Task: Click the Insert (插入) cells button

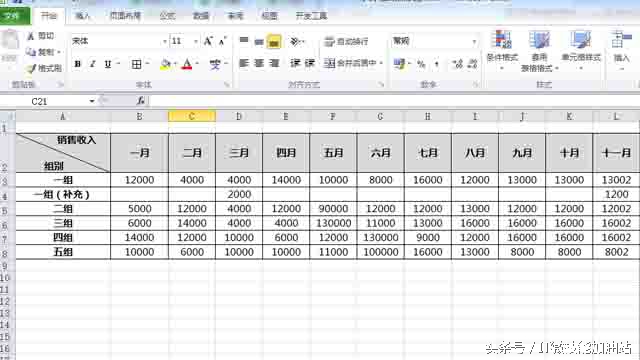Action: [621, 51]
